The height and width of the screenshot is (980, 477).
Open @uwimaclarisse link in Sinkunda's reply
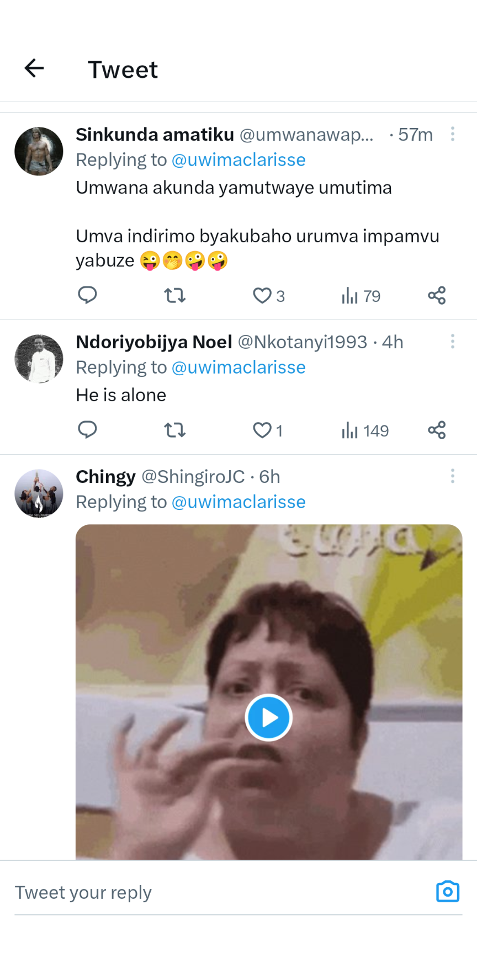239,160
